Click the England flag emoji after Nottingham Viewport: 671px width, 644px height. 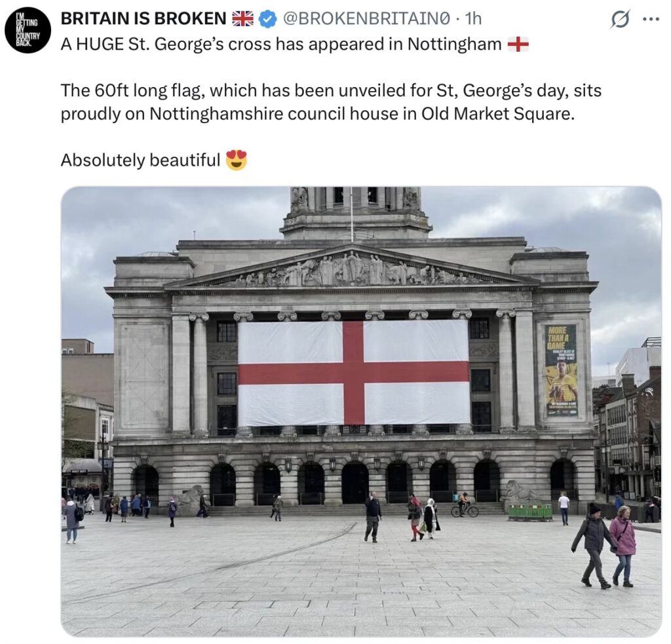tap(518, 44)
